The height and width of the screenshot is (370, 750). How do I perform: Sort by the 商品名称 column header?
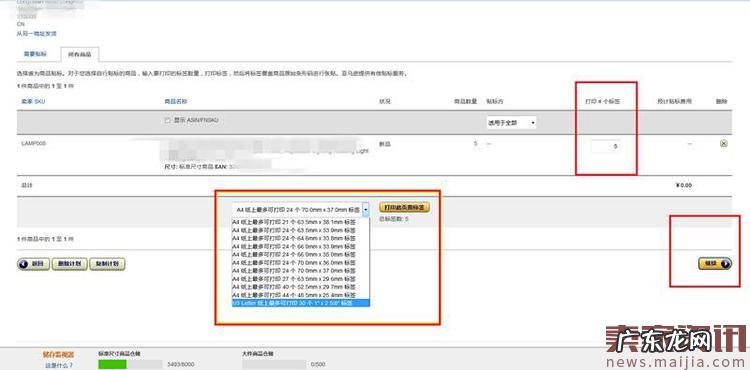(176, 101)
